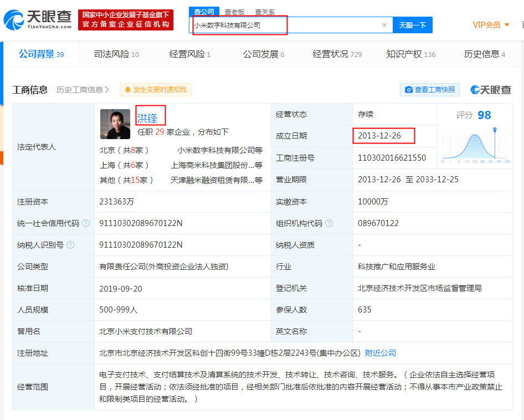The height and width of the screenshot is (420, 524).
Task: Open the 公司发展 tab
Action: [x=263, y=54]
